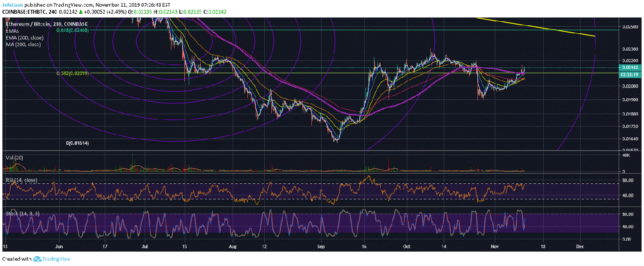The image size is (644, 266).
Task: Click the countdown timer 03:33:19
Action: (x=631, y=75)
